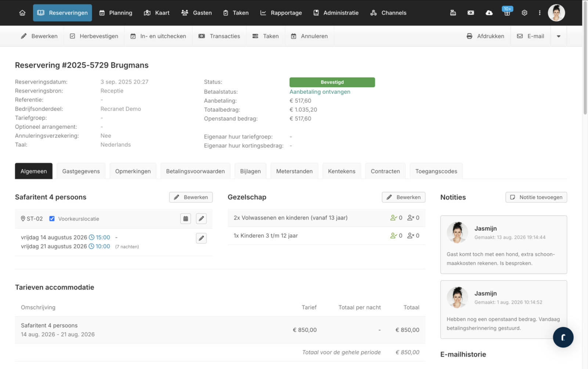Click the gift icon with 10+ badge
The width and height of the screenshot is (588, 369).
coord(507,13)
